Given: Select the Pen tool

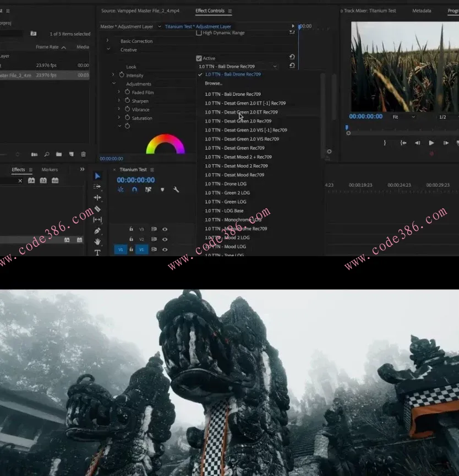Looking at the screenshot, I should point(97,231).
